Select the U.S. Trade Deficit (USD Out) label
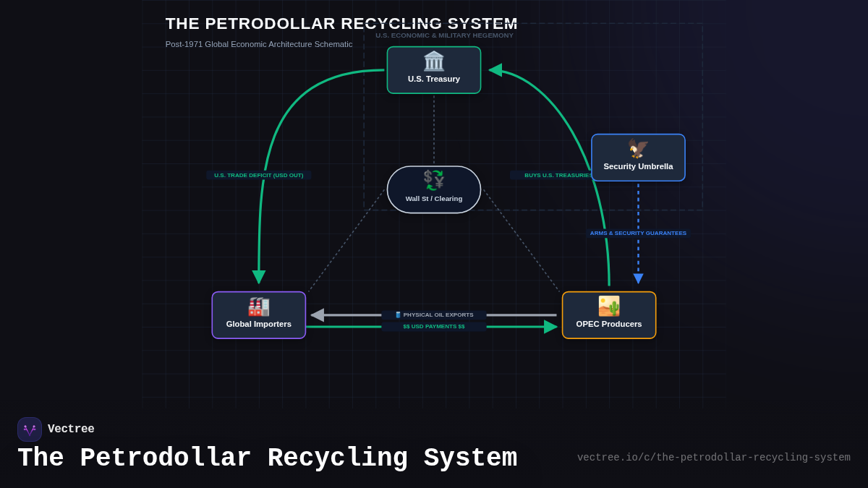This screenshot has width=868, height=488. click(x=258, y=175)
